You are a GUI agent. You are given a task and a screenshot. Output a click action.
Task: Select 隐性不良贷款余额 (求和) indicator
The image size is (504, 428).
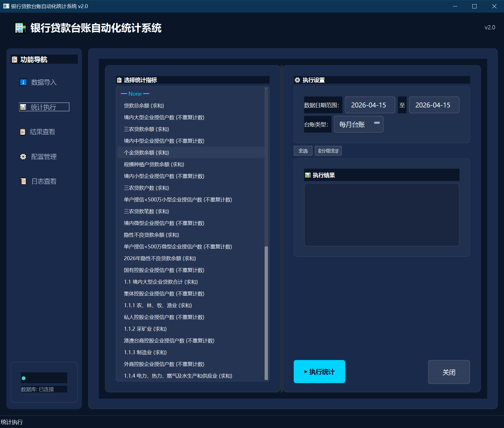coord(151,235)
